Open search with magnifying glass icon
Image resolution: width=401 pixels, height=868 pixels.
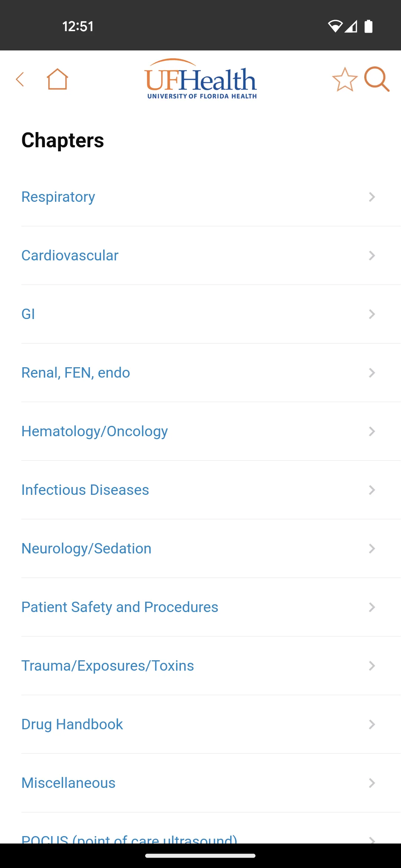pyautogui.click(x=376, y=79)
